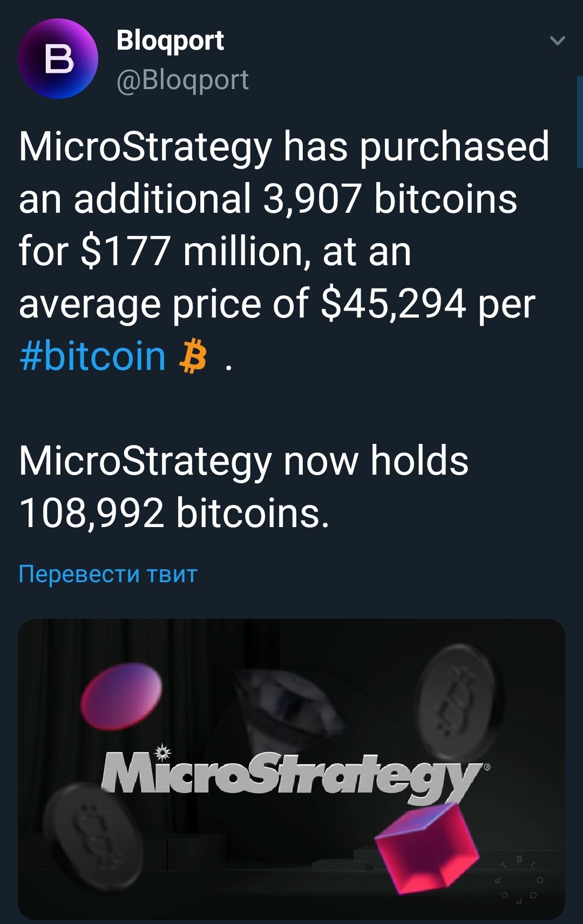
Task: Tap the orange Bitcoin emoji symbol
Action: pyautogui.click(x=193, y=356)
